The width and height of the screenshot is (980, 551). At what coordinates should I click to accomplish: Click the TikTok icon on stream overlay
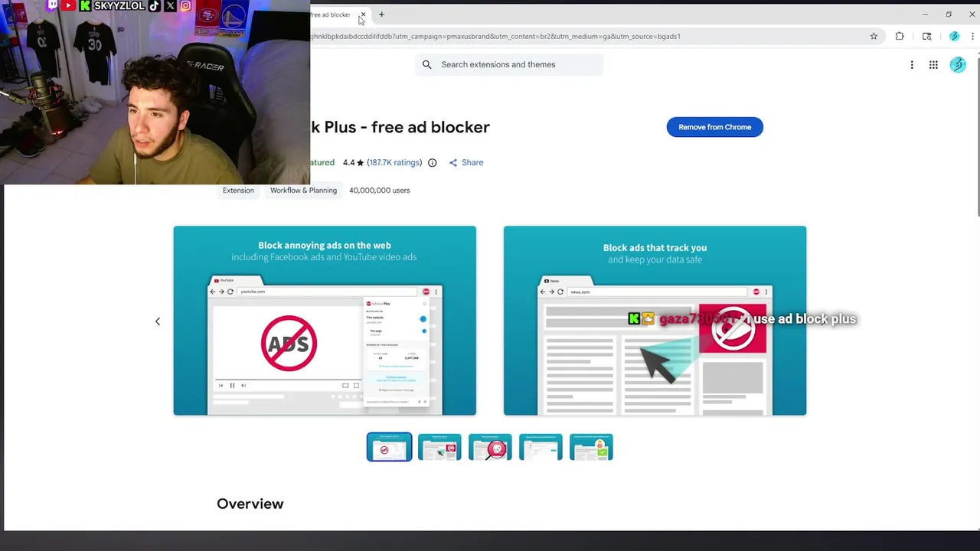click(155, 5)
